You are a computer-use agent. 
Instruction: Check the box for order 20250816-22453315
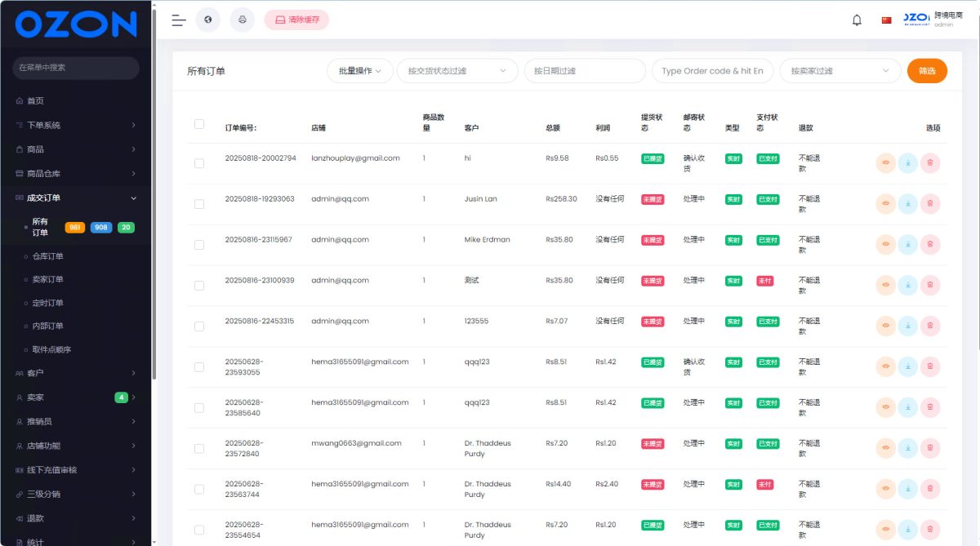point(199,326)
